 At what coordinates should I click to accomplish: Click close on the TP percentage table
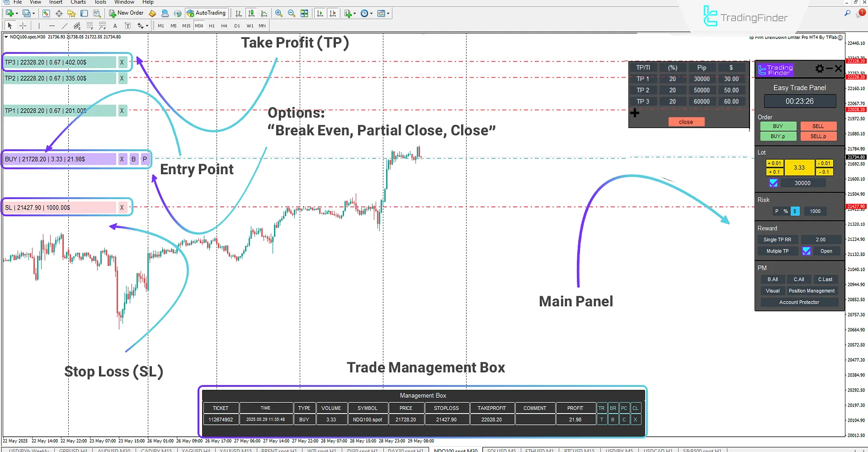685,122
